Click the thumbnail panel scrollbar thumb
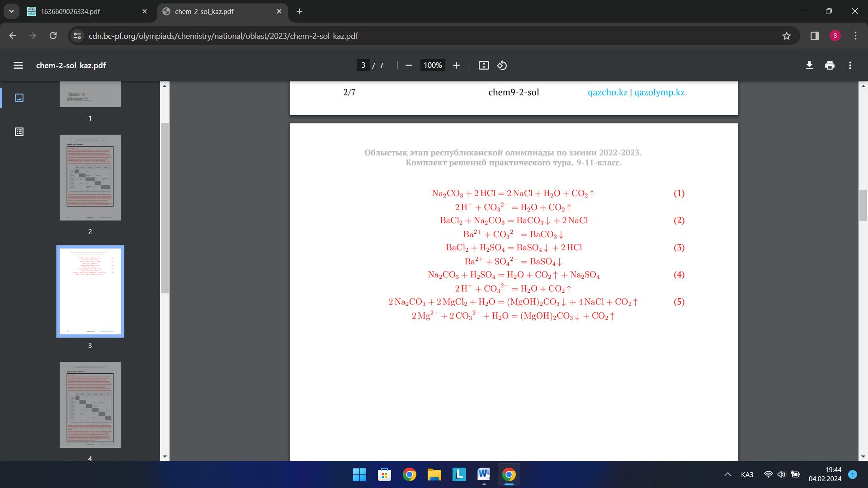The height and width of the screenshot is (488, 868). click(165, 208)
